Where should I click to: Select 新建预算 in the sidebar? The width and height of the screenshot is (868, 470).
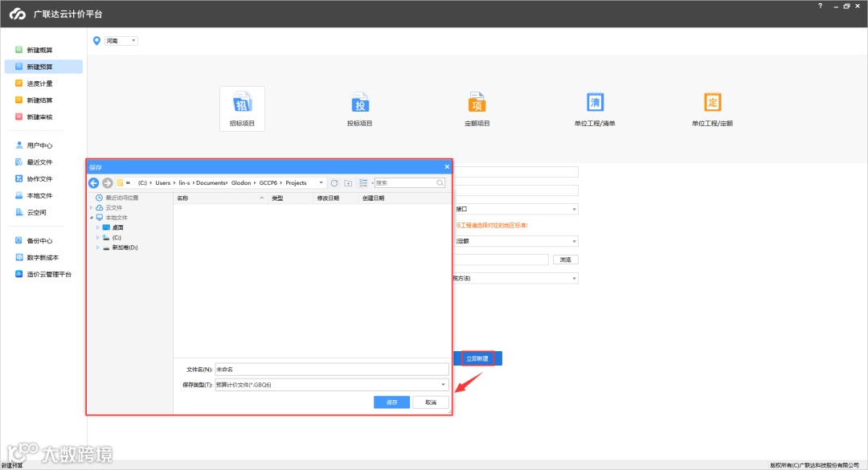(x=43, y=67)
